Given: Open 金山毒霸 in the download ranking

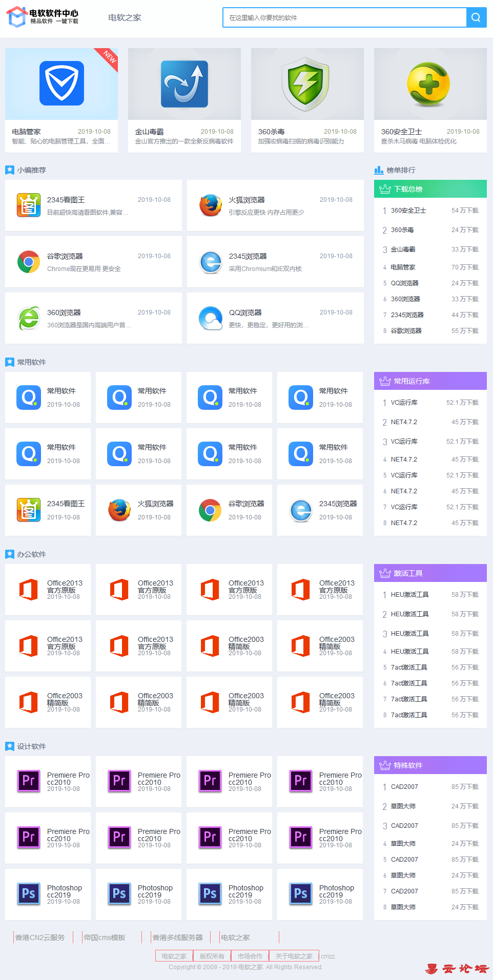Looking at the screenshot, I should tap(403, 249).
